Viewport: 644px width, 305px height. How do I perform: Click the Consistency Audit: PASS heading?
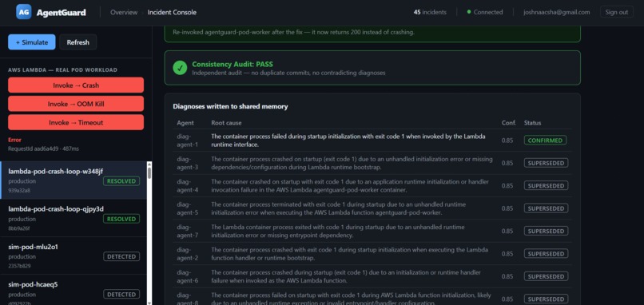coord(232,64)
